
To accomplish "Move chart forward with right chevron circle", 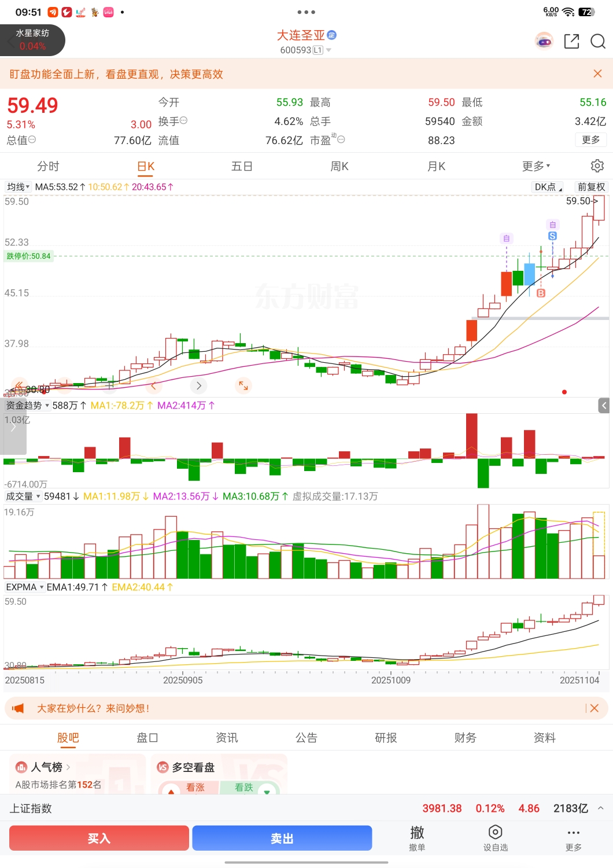I will click(198, 385).
